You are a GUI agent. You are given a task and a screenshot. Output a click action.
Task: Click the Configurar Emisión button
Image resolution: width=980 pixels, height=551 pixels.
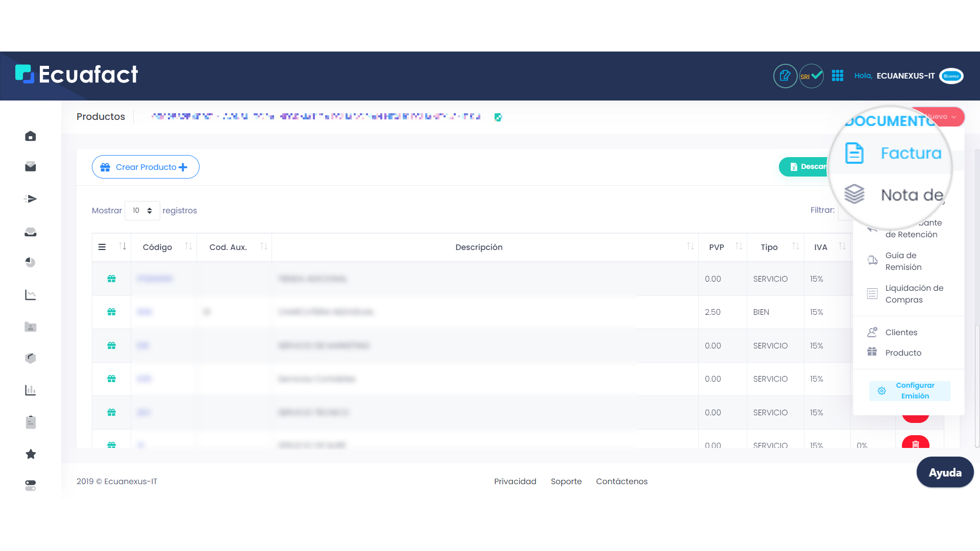910,391
